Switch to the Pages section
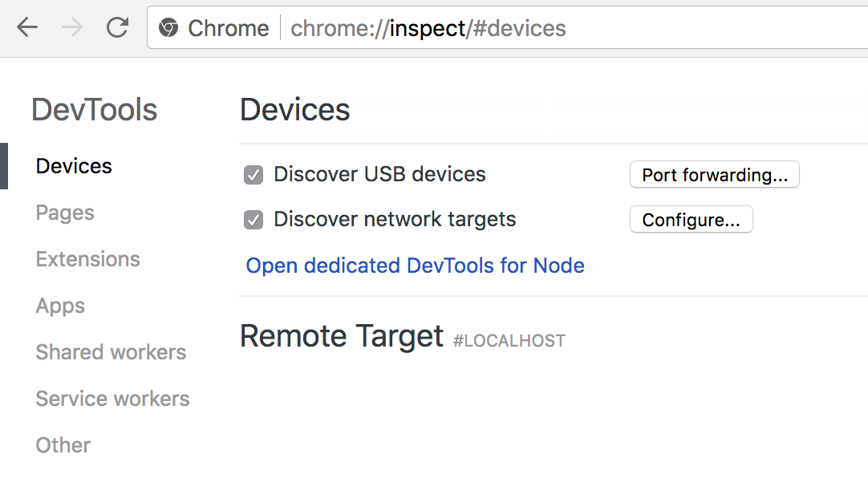 pos(65,213)
